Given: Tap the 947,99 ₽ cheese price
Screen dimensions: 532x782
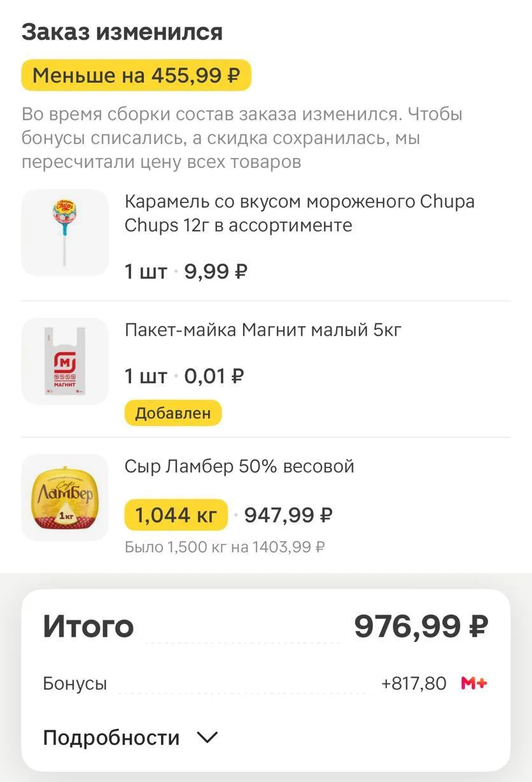Looking at the screenshot, I should click(x=288, y=515).
